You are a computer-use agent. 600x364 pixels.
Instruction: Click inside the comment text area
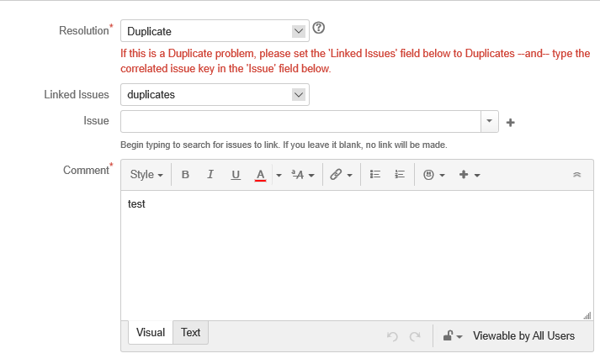[x=357, y=256]
